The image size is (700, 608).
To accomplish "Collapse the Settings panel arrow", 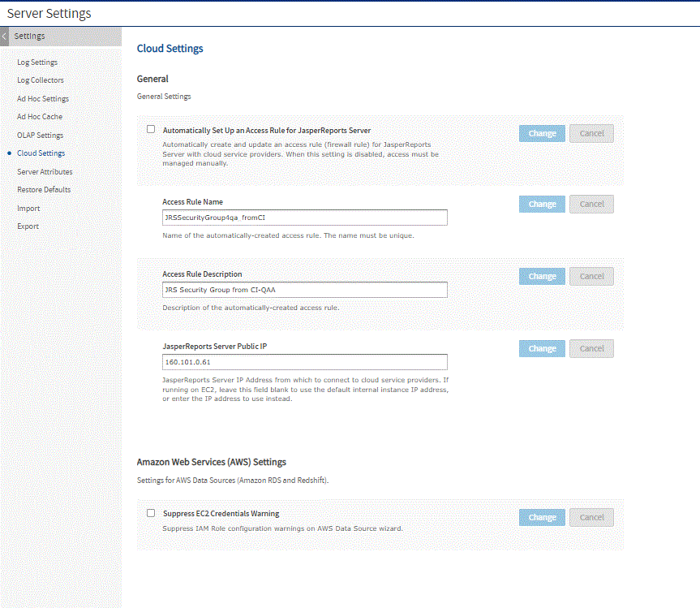I will (5, 37).
